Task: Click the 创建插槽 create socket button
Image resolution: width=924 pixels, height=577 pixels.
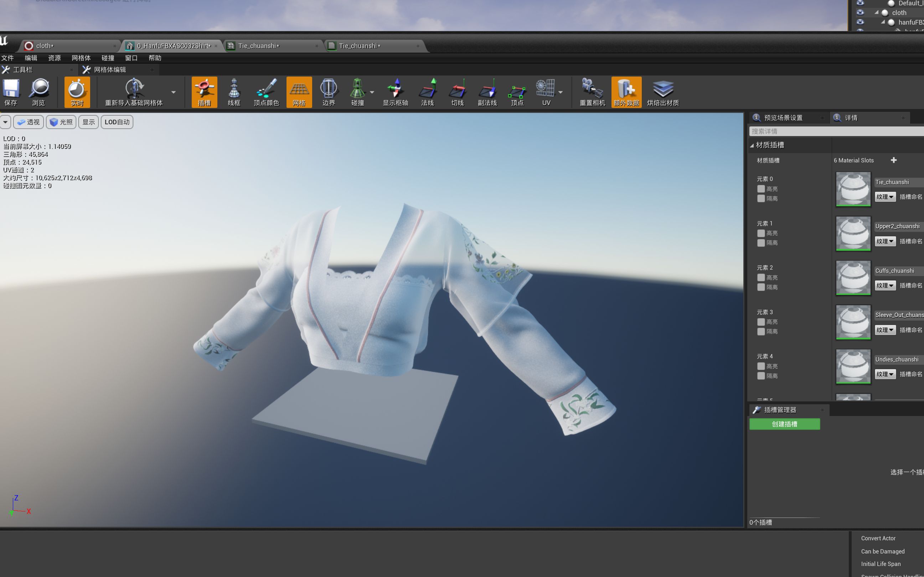Action: (785, 424)
